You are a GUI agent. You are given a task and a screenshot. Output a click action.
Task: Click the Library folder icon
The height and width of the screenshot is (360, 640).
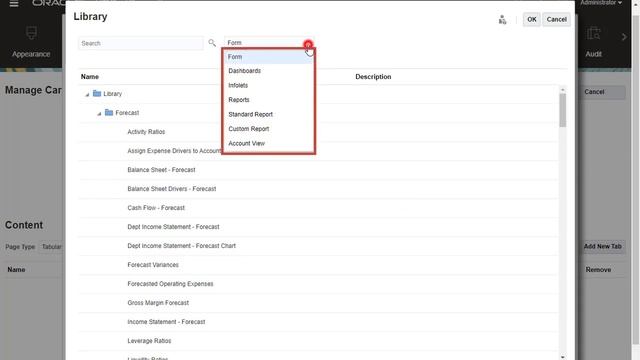(97, 93)
